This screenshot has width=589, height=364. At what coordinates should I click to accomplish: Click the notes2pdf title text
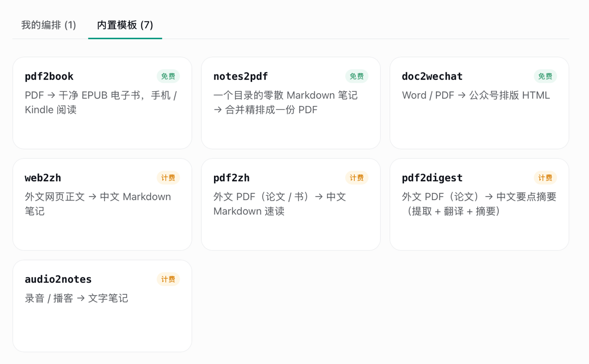coord(241,77)
